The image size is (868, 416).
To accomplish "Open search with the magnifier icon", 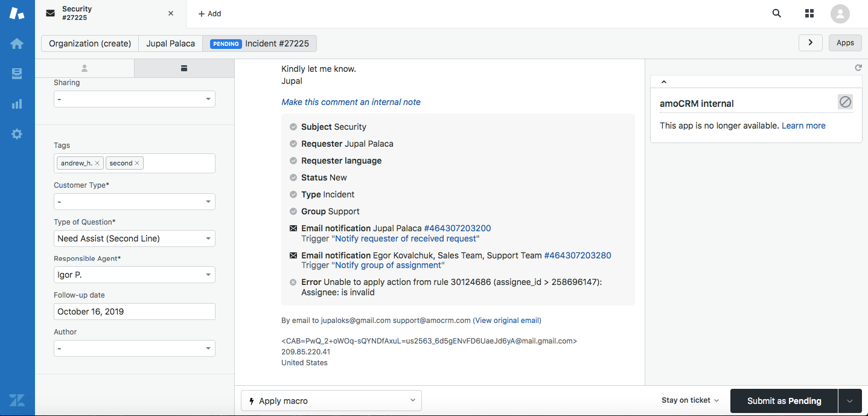I will click(x=776, y=13).
